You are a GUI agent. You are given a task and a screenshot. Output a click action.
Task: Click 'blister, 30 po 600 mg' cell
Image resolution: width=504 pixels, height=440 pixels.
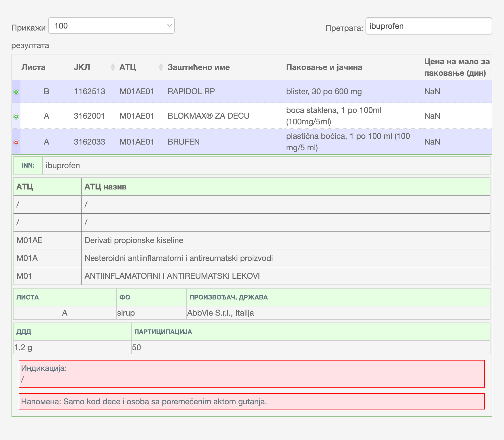point(324,91)
